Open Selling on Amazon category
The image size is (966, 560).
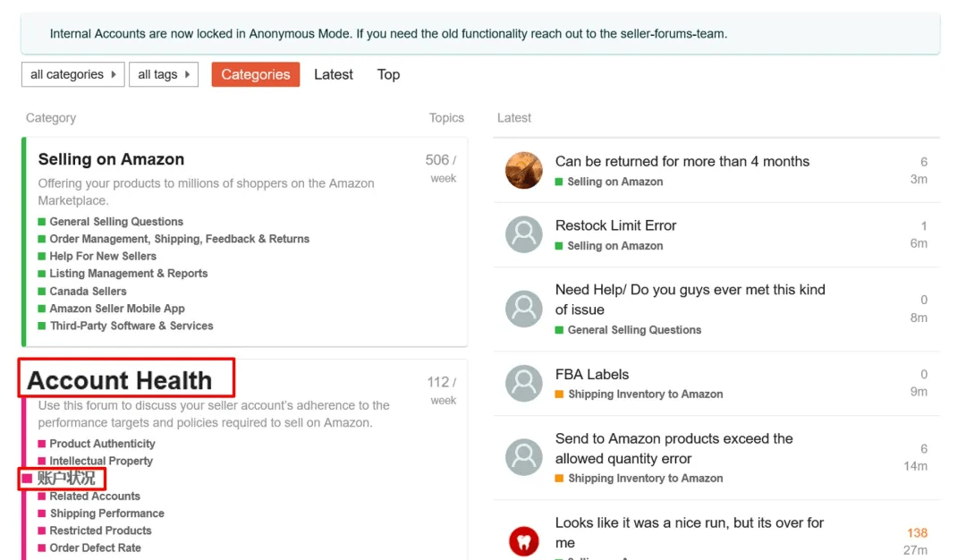tap(111, 159)
